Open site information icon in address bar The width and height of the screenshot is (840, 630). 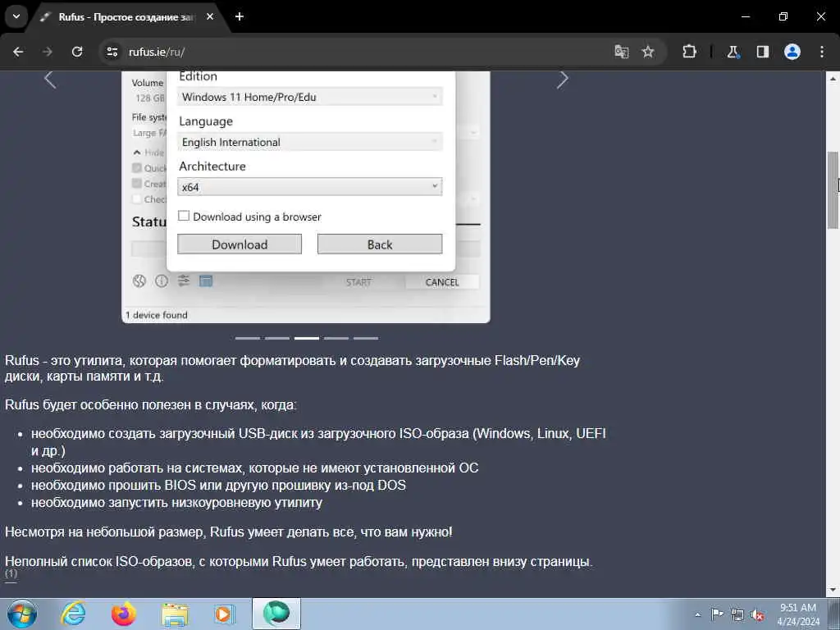[x=112, y=52]
